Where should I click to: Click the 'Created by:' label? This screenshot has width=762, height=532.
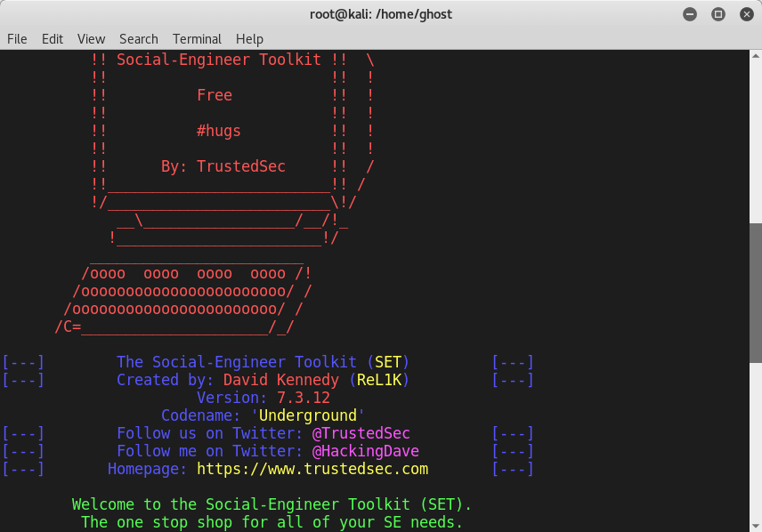pos(166,380)
